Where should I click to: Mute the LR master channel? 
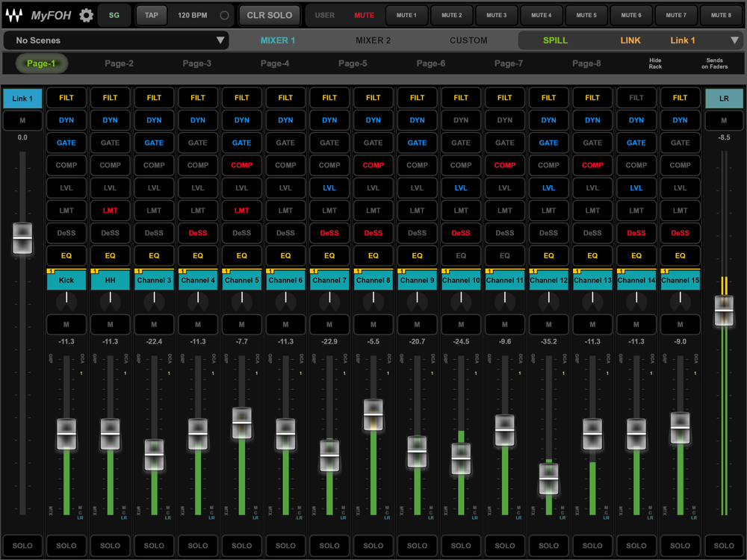pos(724,120)
